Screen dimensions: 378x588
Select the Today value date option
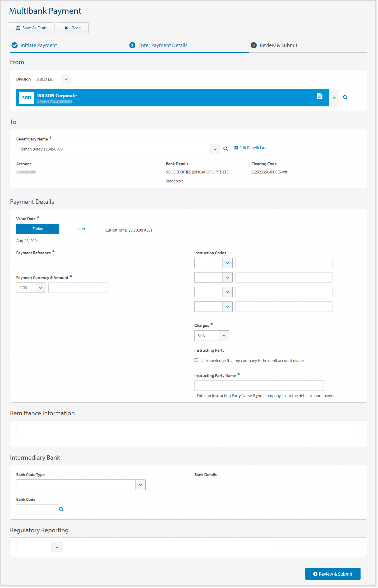tap(38, 229)
